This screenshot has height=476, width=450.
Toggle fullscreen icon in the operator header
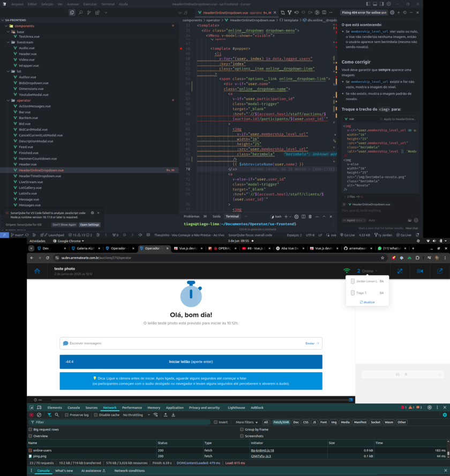[400, 271]
